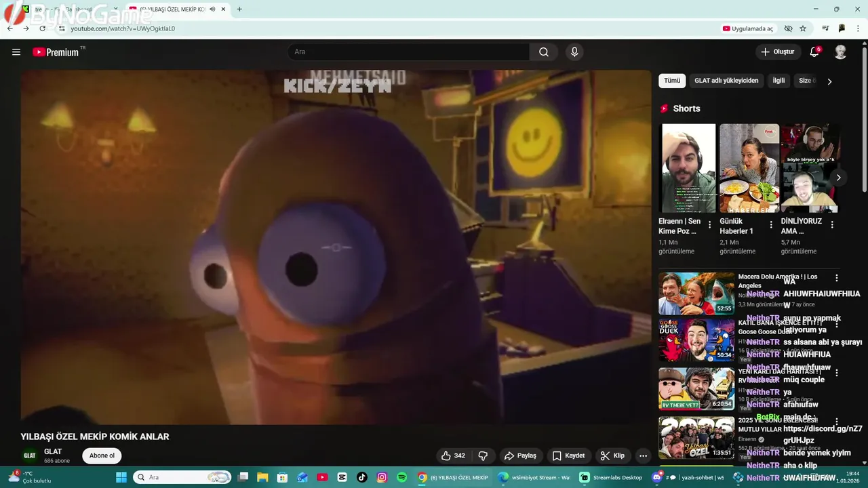Open RV There Yet video thumbnail
The image size is (868, 488).
pos(696,389)
